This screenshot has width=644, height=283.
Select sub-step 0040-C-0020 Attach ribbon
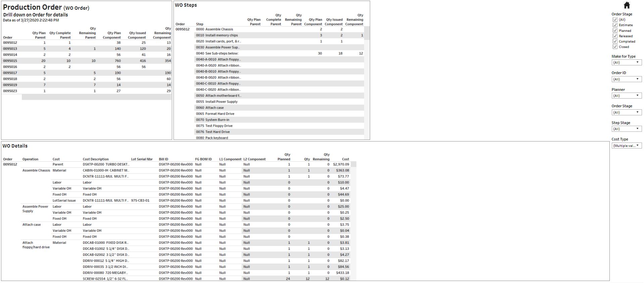click(x=218, y=90)
